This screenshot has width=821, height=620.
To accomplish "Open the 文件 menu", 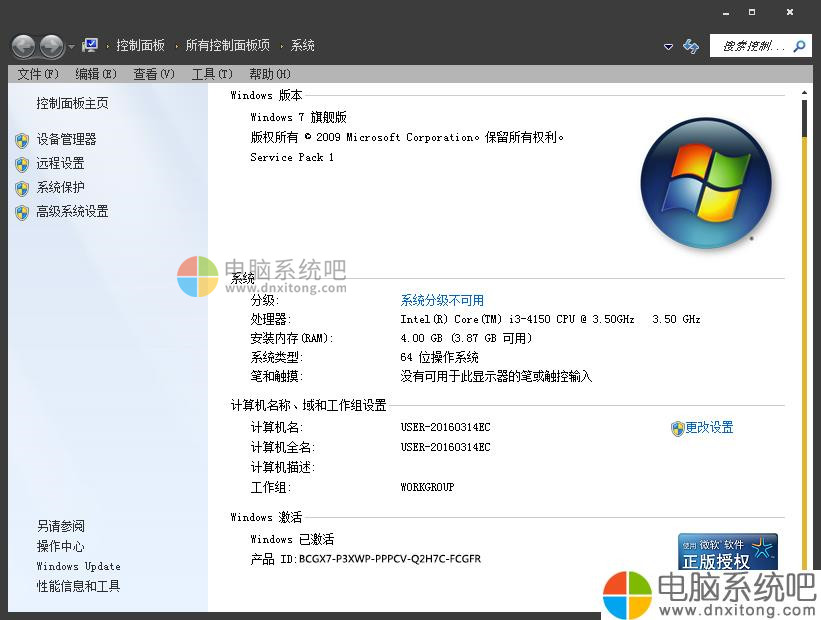I will [x=32, y=73].
